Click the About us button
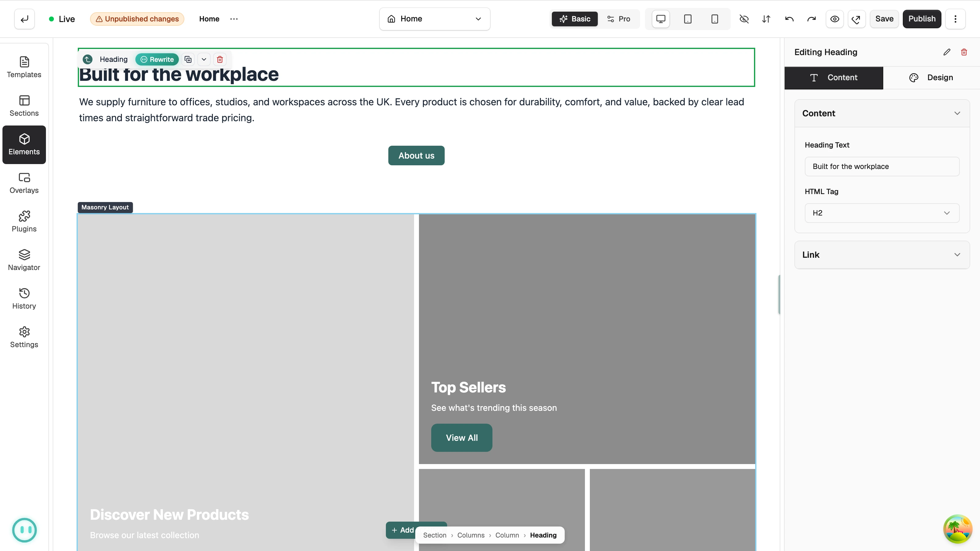Screen dimensions: 980x551 [x=416, y=156]
